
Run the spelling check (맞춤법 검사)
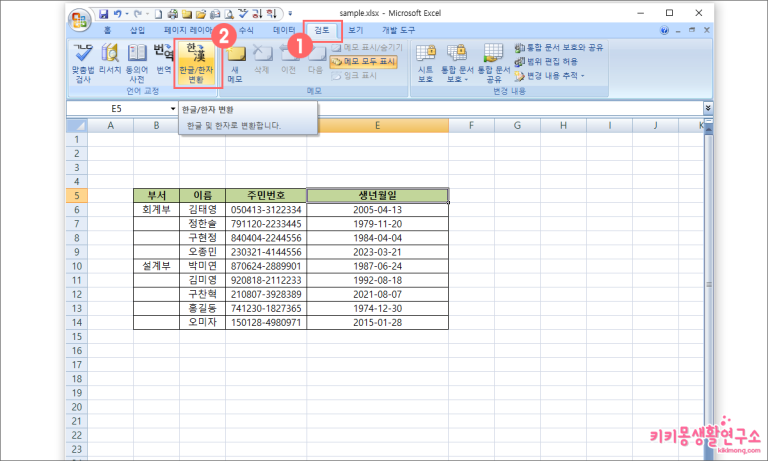[82, 63]
